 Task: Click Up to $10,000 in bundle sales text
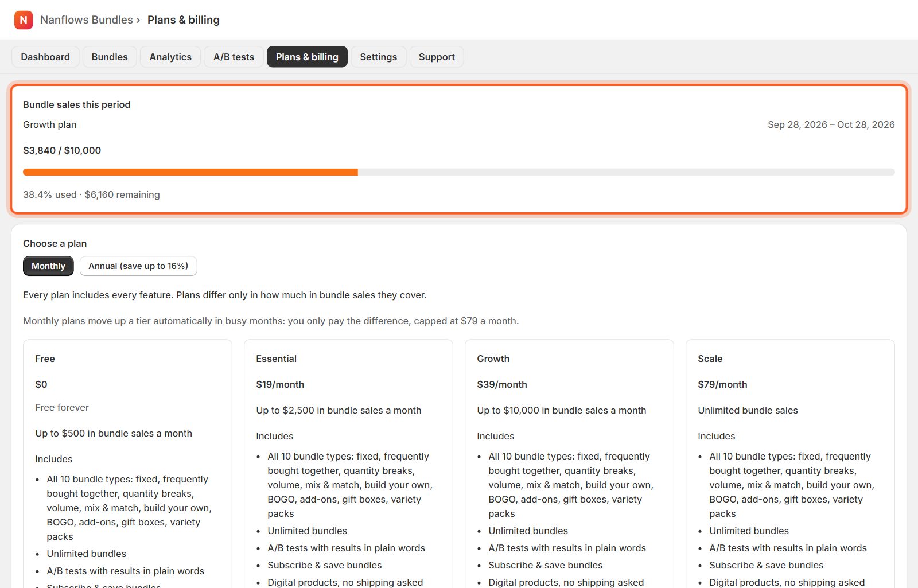[x=561, y=410]
